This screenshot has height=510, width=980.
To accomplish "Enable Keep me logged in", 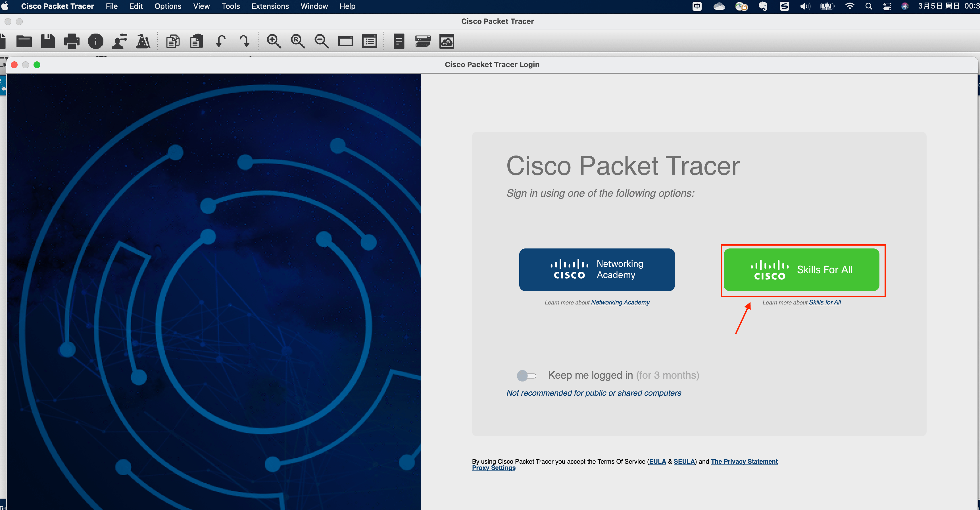I will [x=527, y=375].
